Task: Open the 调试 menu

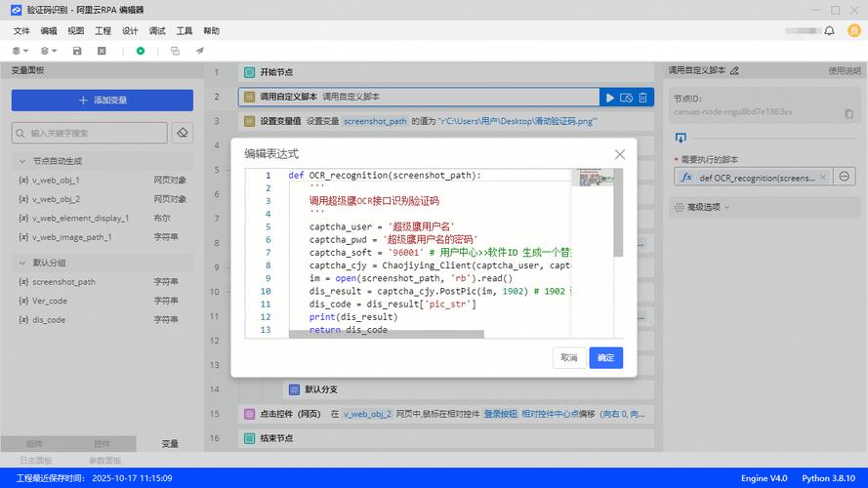Action: tap(157, 31)
